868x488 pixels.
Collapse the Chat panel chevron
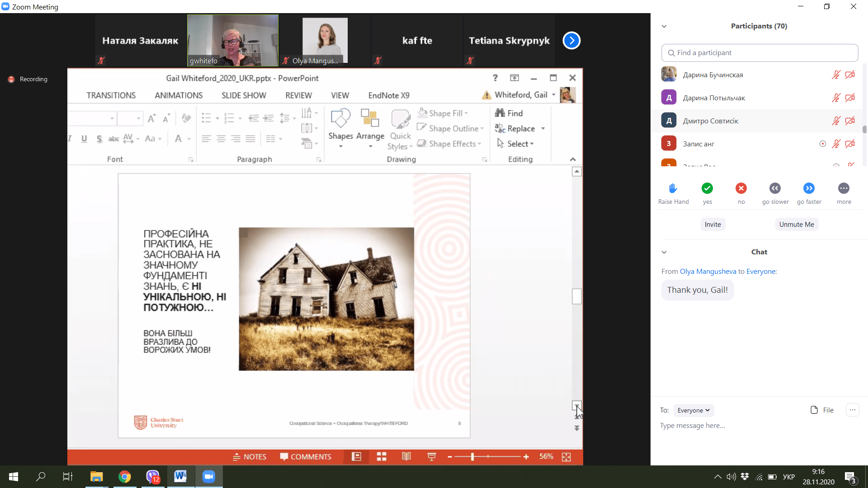coord(664,252)
